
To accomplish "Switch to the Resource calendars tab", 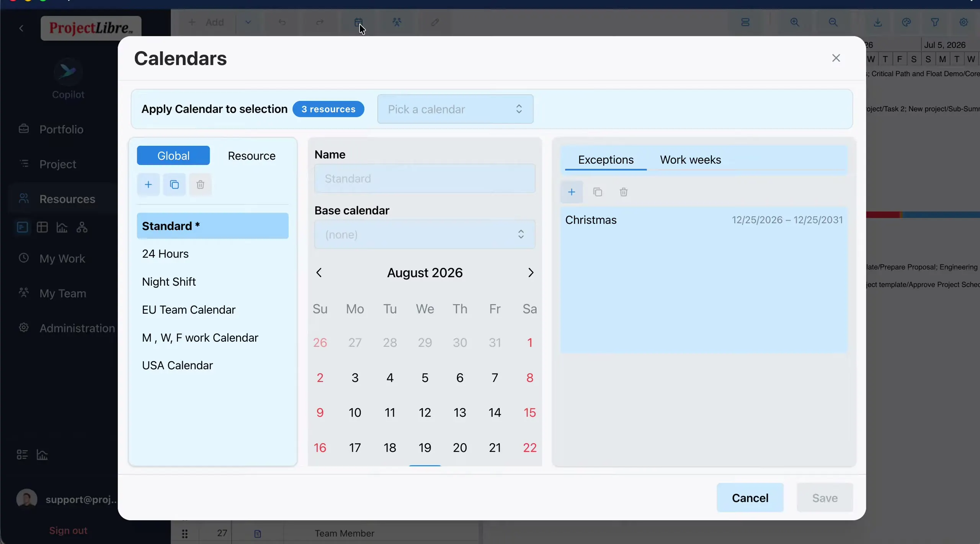I will click(x=252, y=155).
